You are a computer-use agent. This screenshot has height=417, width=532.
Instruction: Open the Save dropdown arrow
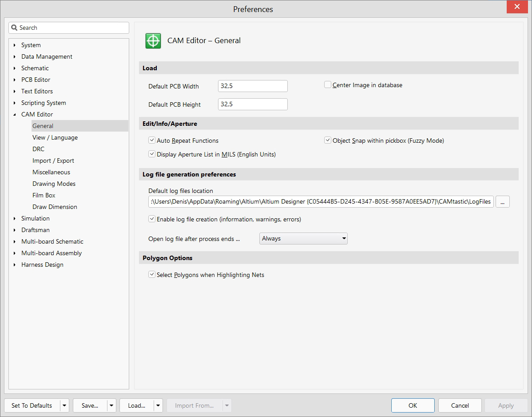click(x=111, y=405)
